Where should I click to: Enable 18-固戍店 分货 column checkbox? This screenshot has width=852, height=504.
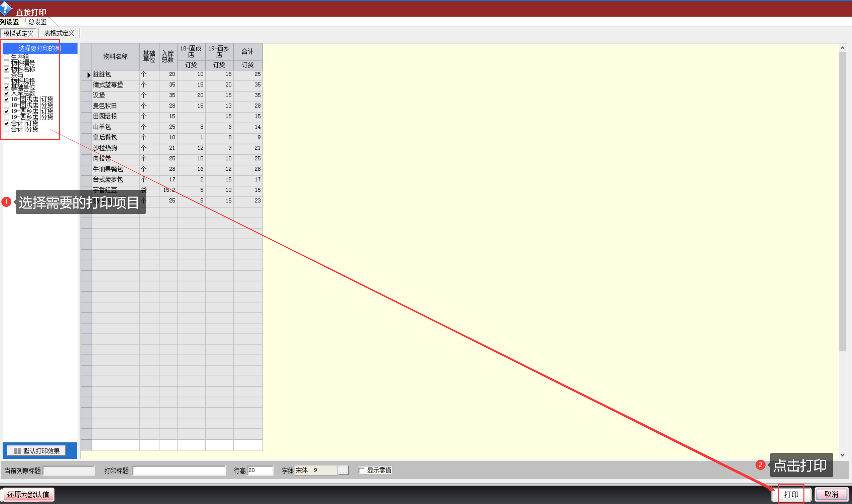coord(6,105)
